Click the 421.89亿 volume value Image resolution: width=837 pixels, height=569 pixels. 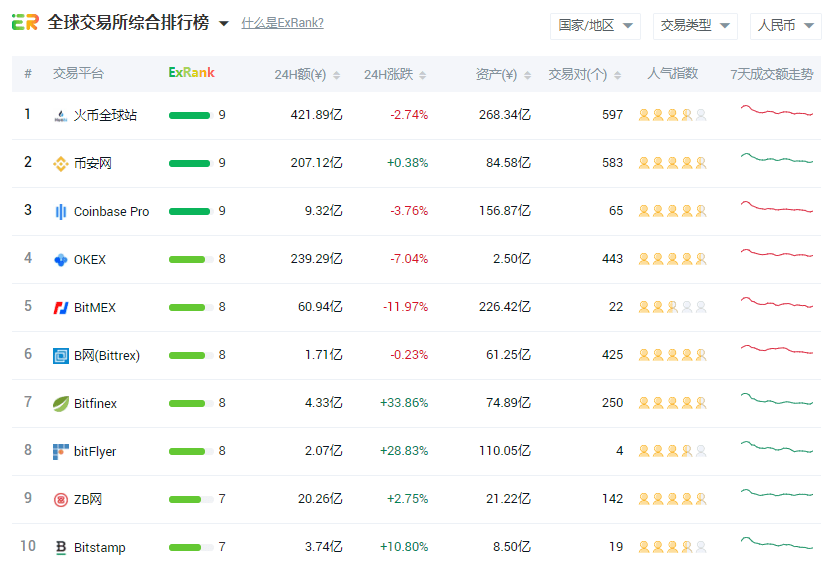[317, 115]
